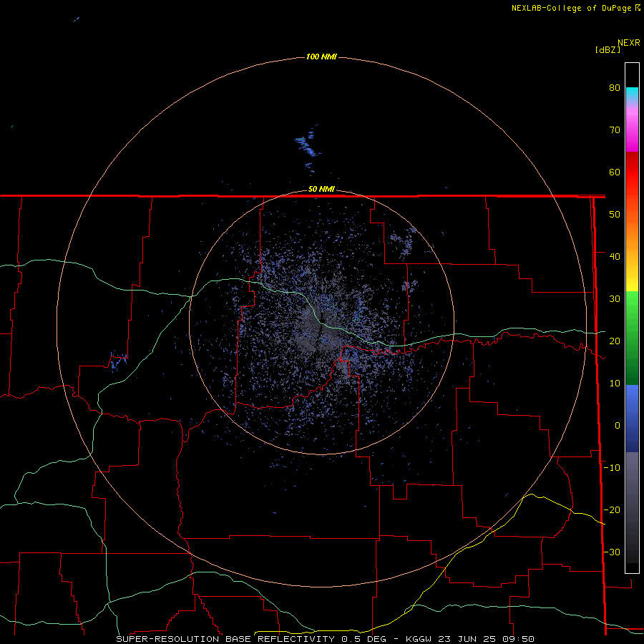Click the -10 dBZ scale value

(x=612, y=468)
